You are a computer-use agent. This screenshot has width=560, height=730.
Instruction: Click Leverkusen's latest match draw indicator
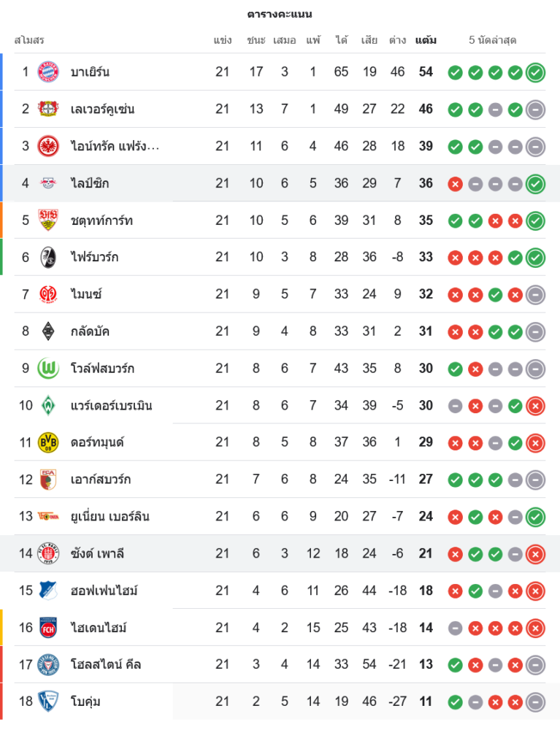point(535,109)
